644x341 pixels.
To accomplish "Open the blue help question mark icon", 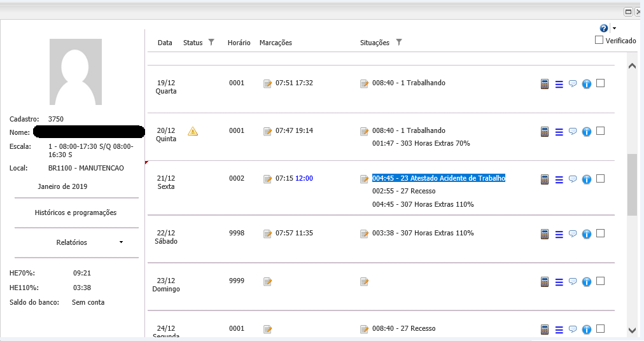I will coord(604,29).
